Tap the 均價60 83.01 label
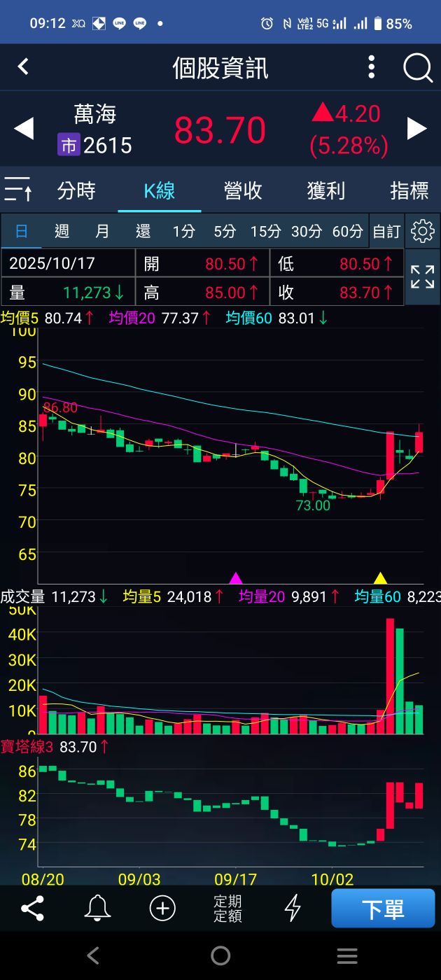Viewport: 441px width, 980px height. coord(277,318)
